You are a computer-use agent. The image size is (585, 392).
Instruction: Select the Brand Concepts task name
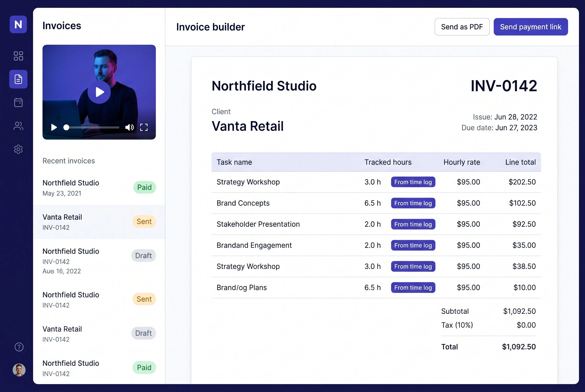(243, 203)
